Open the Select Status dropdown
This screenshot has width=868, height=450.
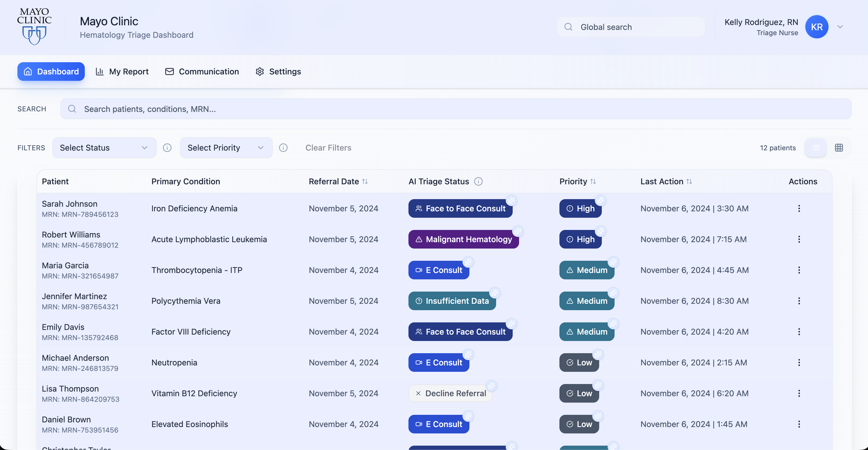pyautogui.click(x=104, y=148)
